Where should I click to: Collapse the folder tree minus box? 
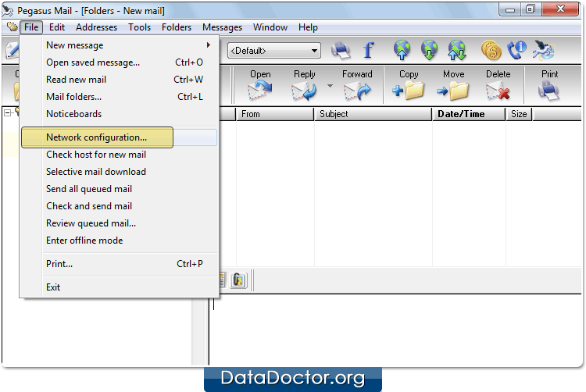7,112
